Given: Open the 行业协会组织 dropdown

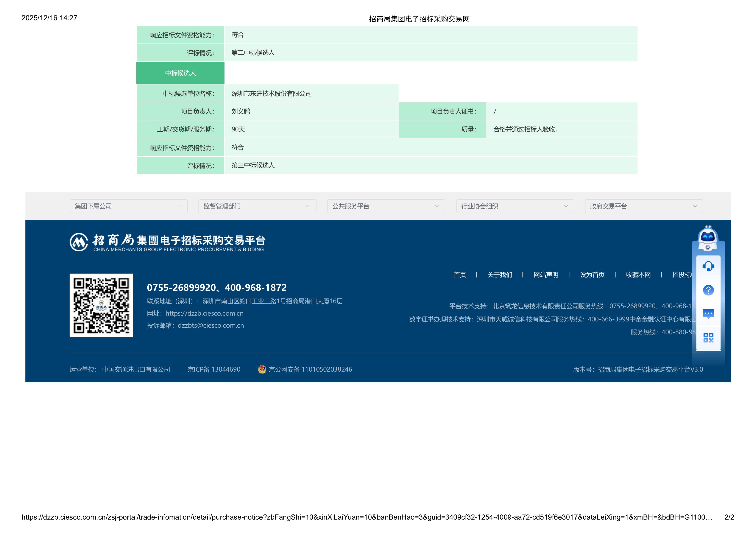Looking at the screenshot, I should [x=515, y=206].
